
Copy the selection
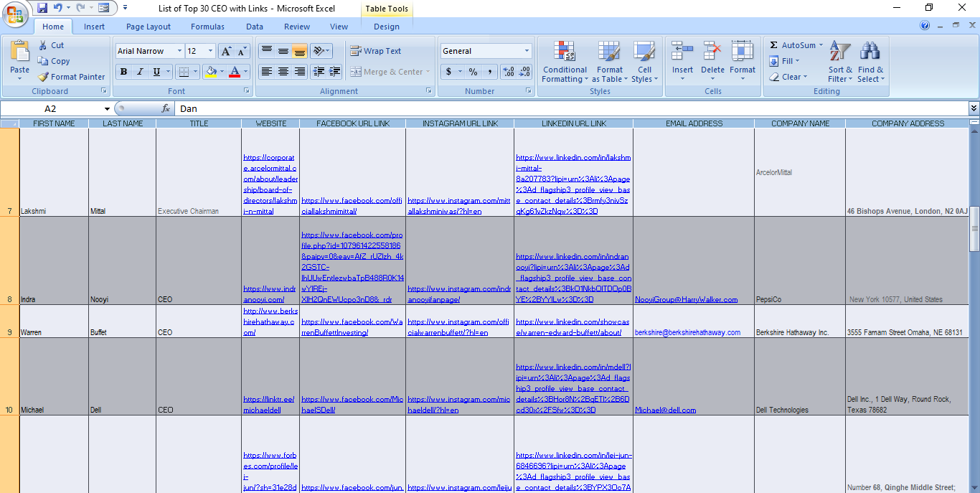click(x=54, y=61)
